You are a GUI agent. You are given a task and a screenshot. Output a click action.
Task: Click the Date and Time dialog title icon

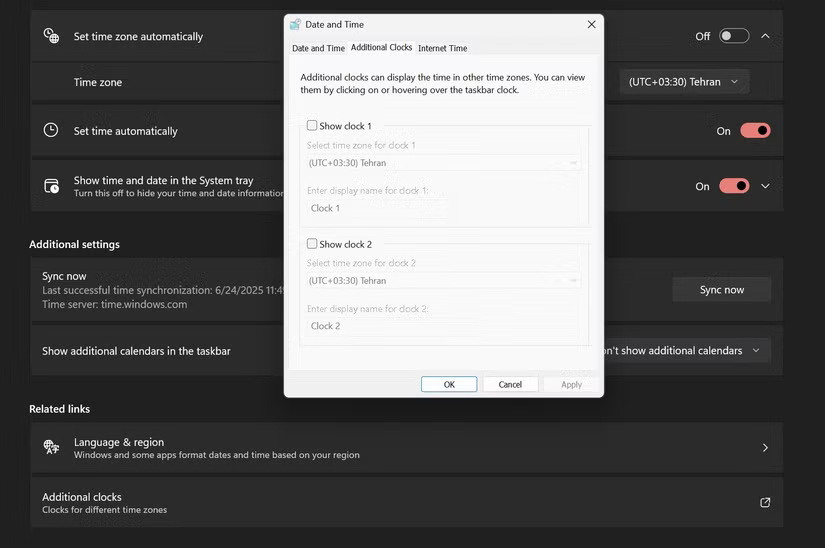pos(295,24)
